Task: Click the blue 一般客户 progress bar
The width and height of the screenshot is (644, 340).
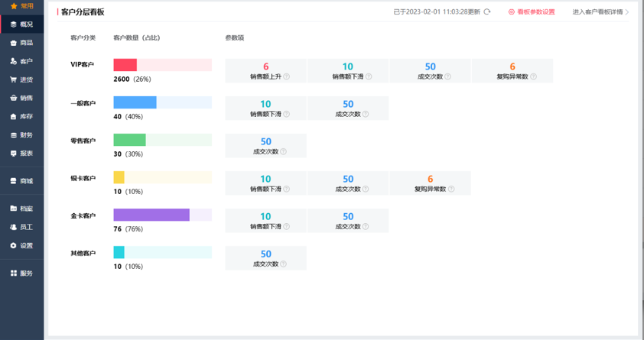Action: (x=163, y=102)
